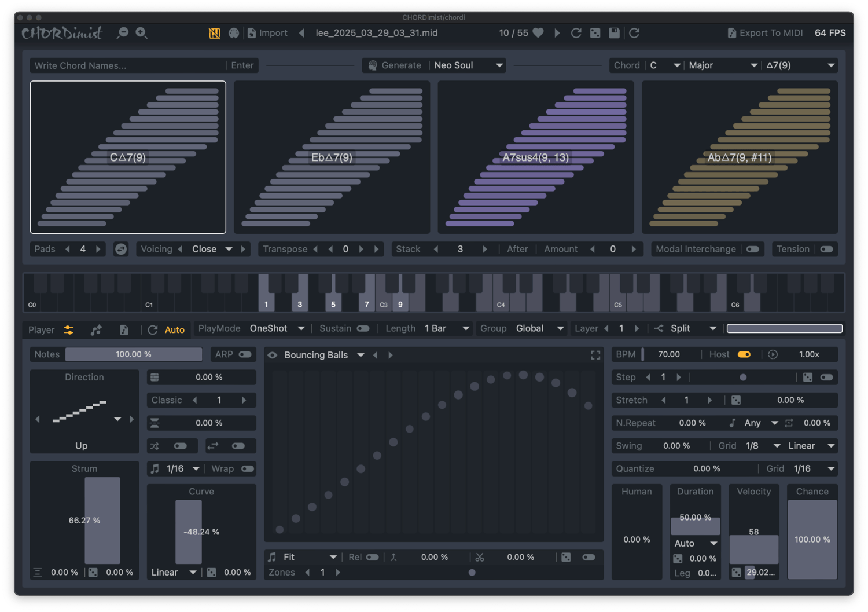
Task: Open the Split mode dropdown
Action: [693, 328]
